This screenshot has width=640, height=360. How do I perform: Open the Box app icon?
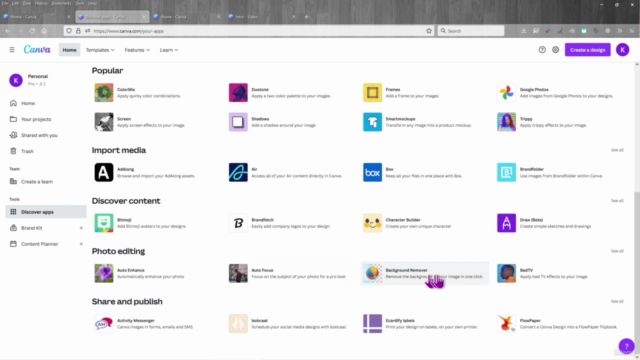372,172
